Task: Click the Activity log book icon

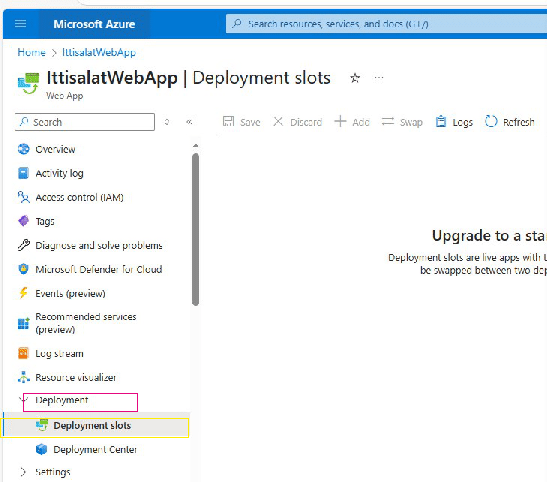Action: click(x=23, y=173)
